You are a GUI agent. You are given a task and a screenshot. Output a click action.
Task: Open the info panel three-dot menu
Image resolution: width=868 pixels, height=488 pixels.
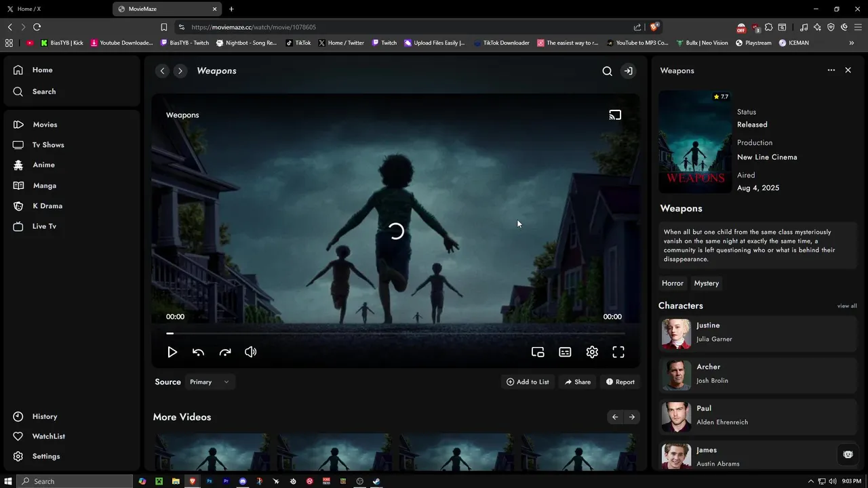(x=831, y=70)
